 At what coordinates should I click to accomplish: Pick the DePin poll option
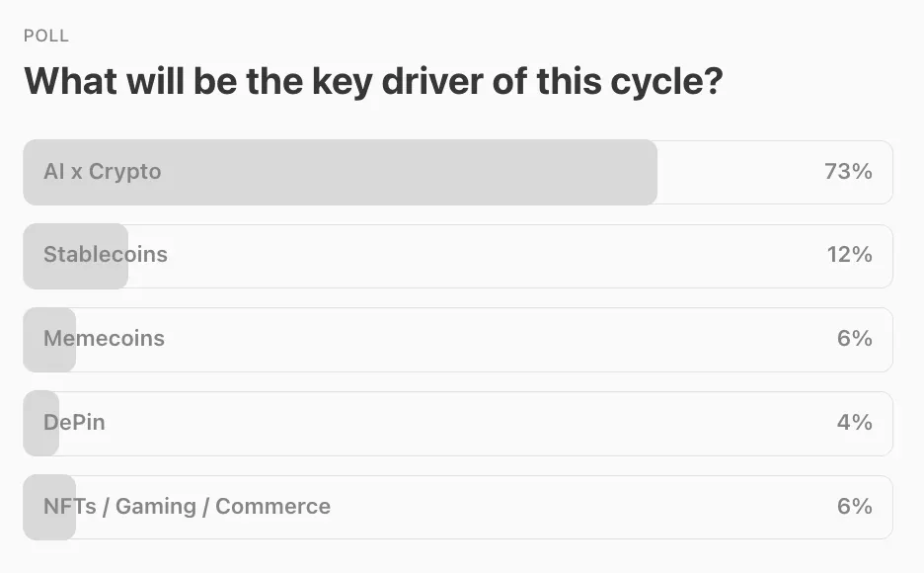(458, 423)
